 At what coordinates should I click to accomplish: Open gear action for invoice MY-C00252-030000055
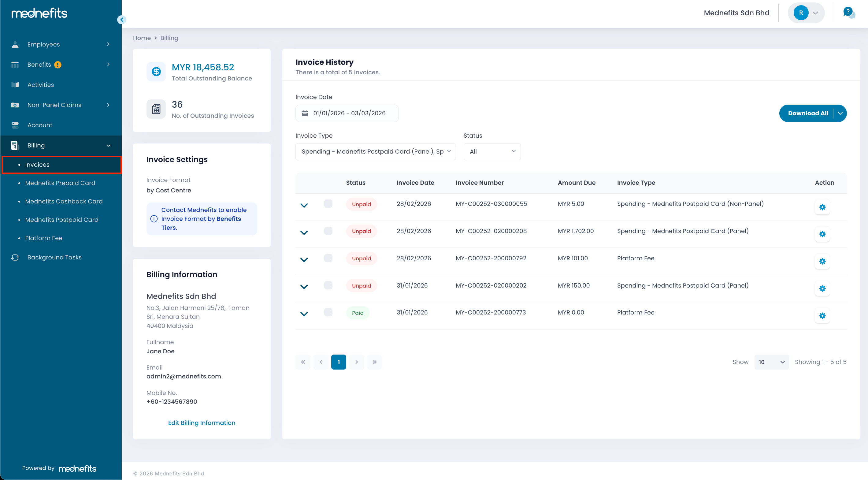[822, 207]
